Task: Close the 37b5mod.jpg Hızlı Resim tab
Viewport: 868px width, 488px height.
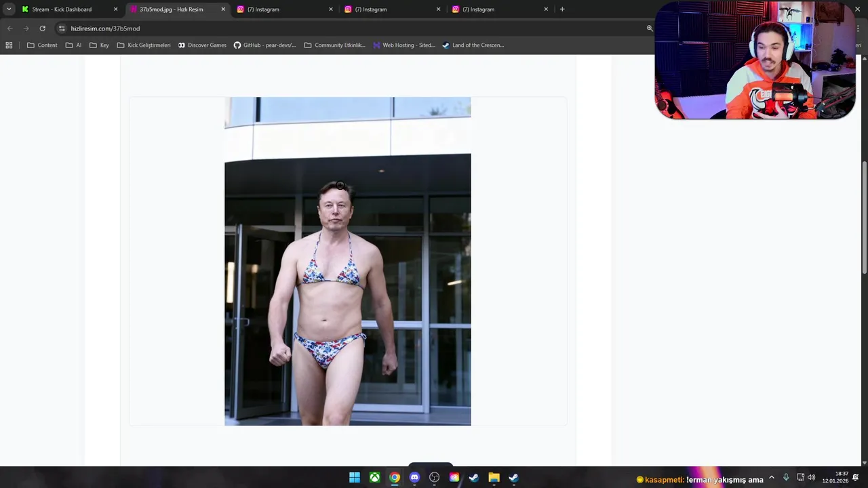Action: click(x=223, y=9)
